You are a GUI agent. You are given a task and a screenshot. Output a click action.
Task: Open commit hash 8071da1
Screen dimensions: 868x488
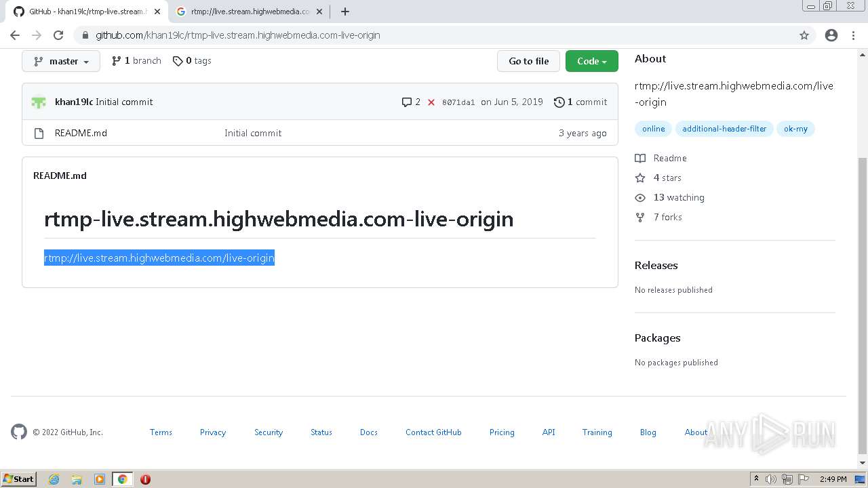pos(458,102)
